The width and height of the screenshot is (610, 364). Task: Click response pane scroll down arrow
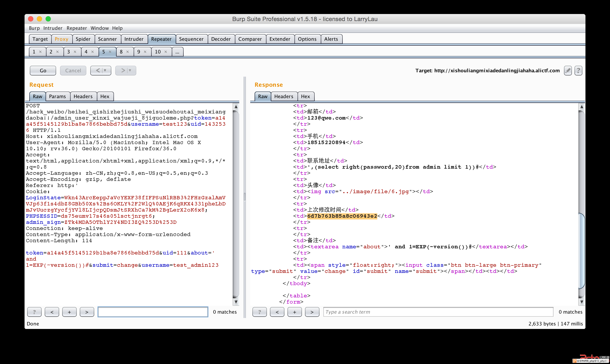[x=582, y=302]
